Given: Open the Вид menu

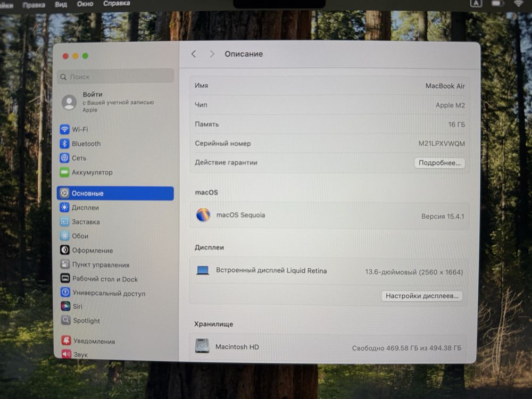Looking at the screenshot, I should (61, 4).
